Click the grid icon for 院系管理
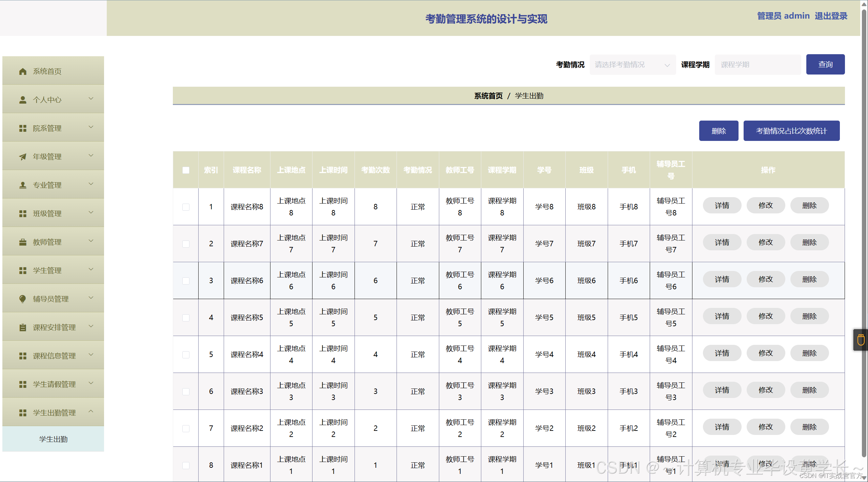Viewport: 868px width, 482px height. (x=23, y=128)
